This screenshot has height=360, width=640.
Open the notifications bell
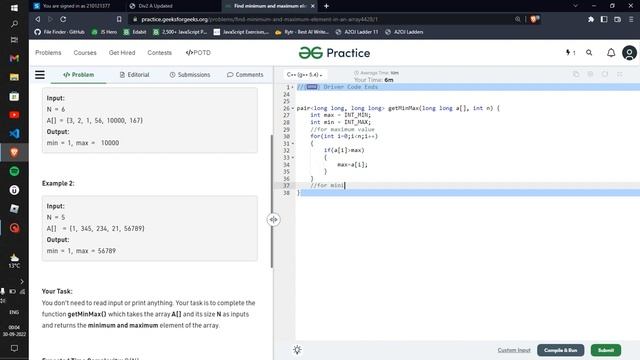pos(611,53)
